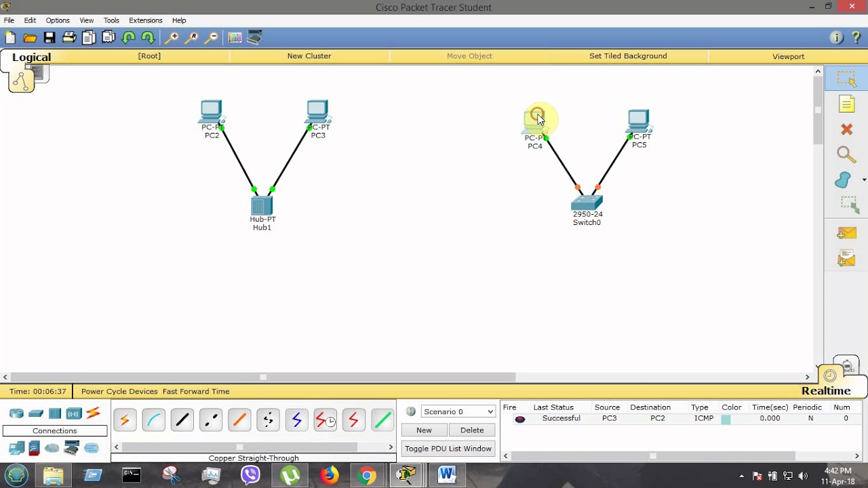Open Microsoft Word from the taskbar
This screenshot has width=868, height=488.
coord(447,475)
